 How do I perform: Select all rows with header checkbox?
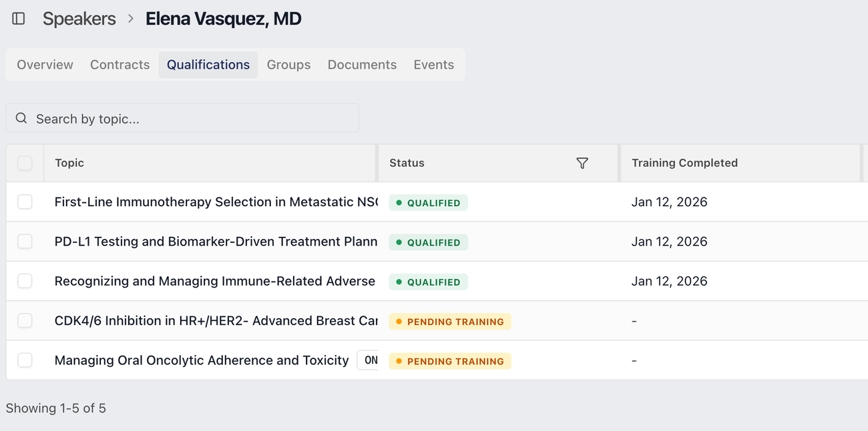(x=25, y=163)
